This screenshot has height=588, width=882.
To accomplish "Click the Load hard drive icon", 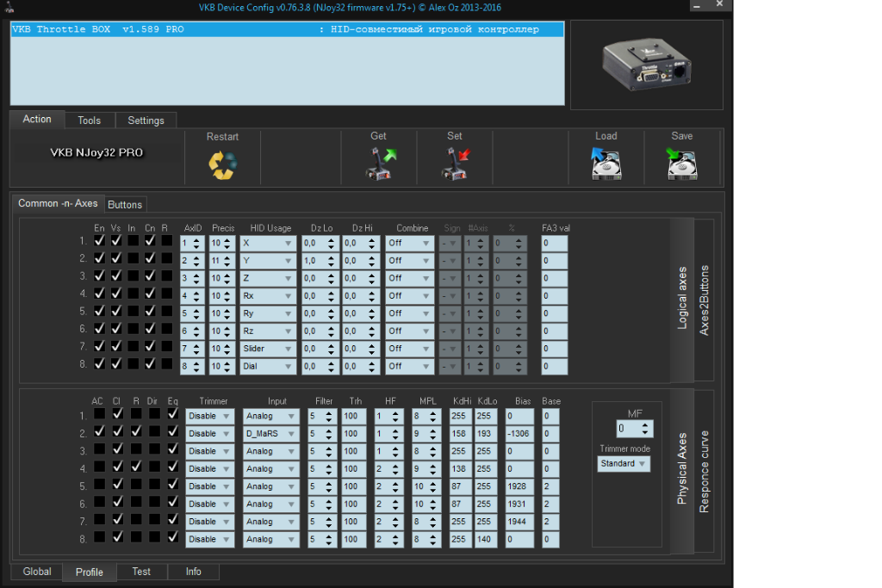I will [x=606, y=164].
